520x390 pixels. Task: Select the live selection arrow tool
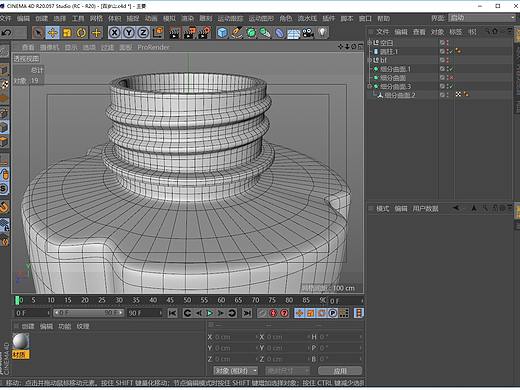point(38,33)
